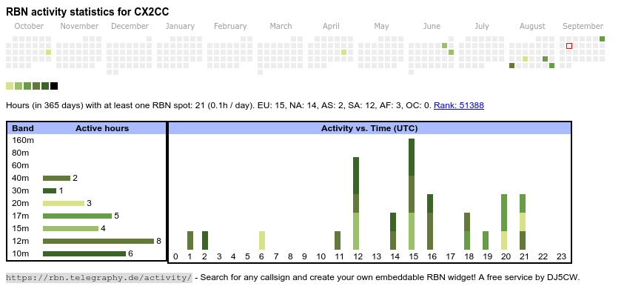
Task: Click the highlighted day in April calendar
Action: click(x=343, y=52)
